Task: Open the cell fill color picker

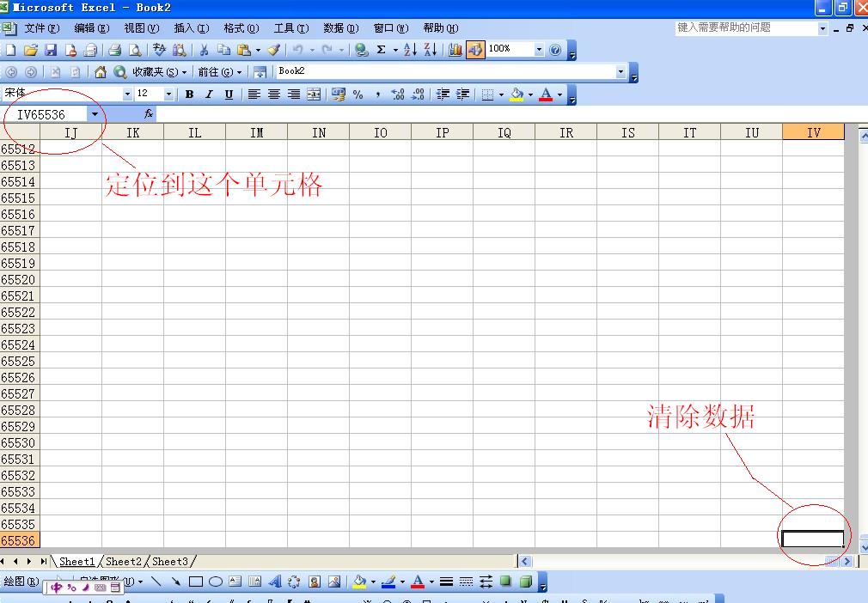Action: [x=517, y=94]
